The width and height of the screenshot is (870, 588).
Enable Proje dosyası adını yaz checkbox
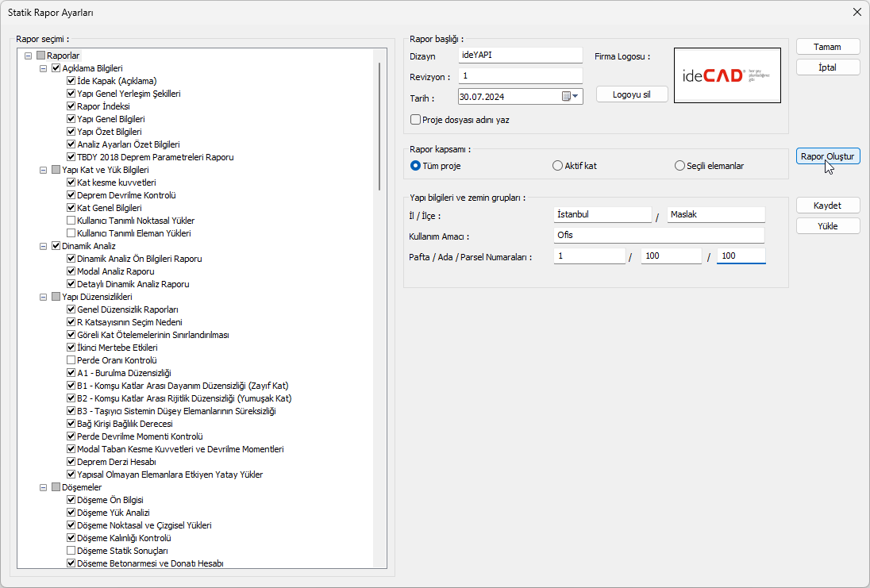[x=415, y=120]
